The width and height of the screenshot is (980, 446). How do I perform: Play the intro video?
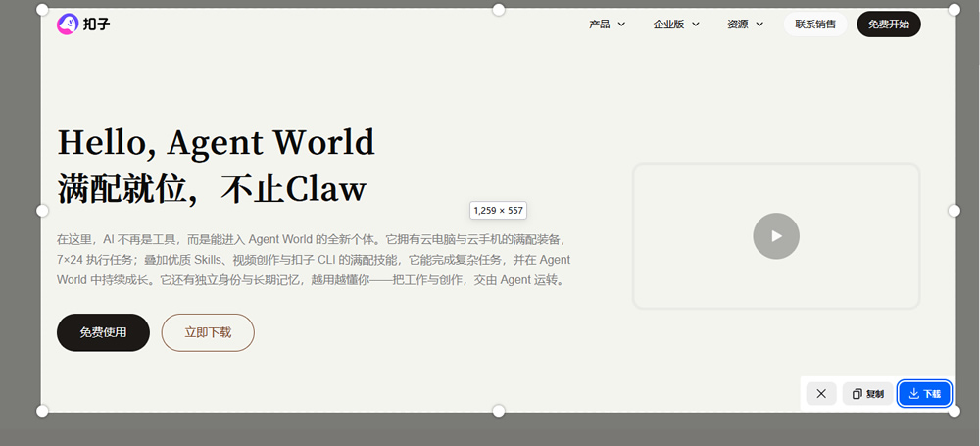[x=776, y=235]
